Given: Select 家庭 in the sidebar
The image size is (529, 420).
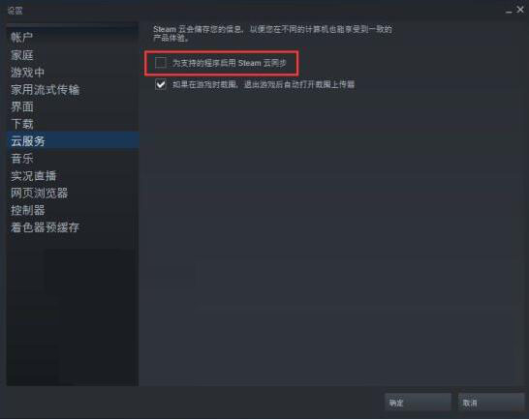Looking at the screenshot, I should point(21,55).
